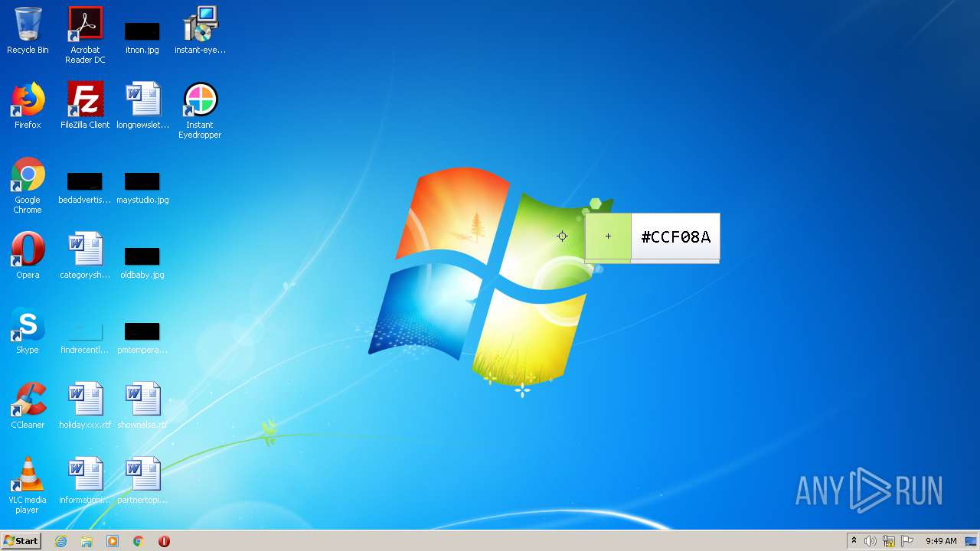Viewport: 980px width, 551px height.
Task: Select the bedadvertis image file
Action: pyautogui.click(x=85, y=188)
